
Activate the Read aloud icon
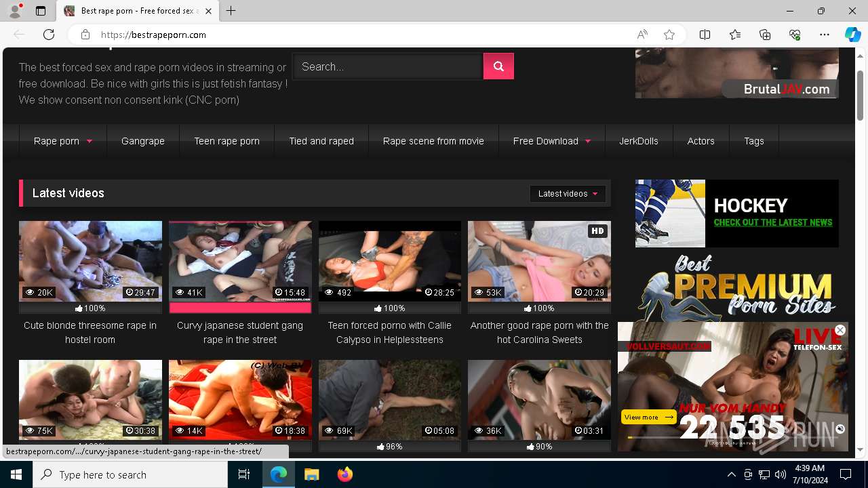point(642,35)
